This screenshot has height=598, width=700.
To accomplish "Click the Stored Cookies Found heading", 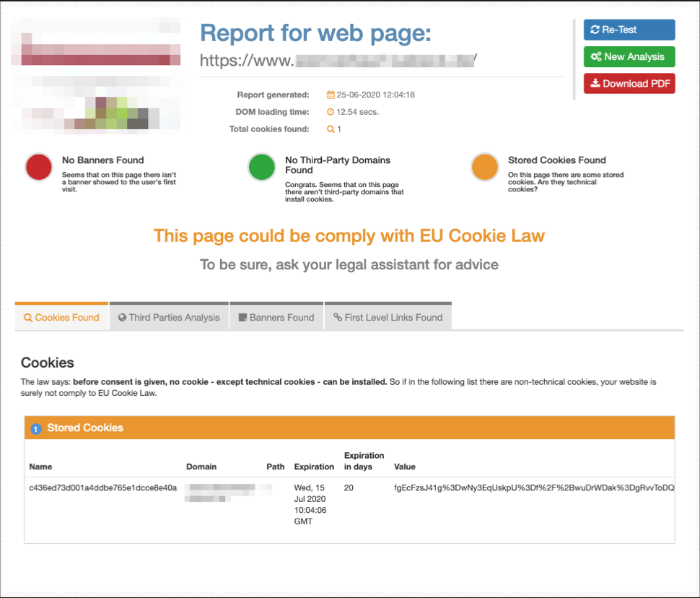I will point(556,160).
